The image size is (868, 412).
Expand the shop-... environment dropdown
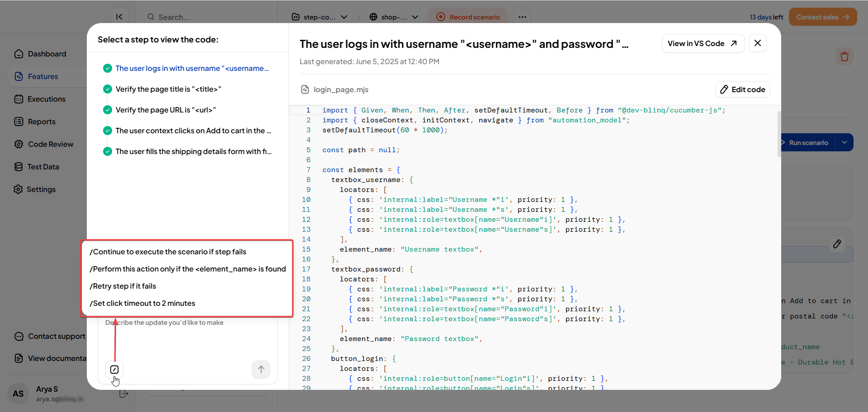394,17
